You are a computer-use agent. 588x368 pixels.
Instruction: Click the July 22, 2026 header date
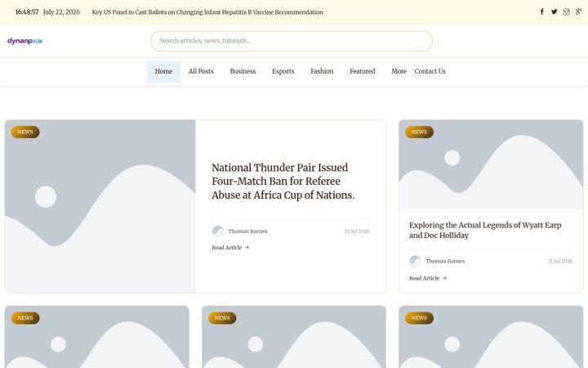point(61,12)
